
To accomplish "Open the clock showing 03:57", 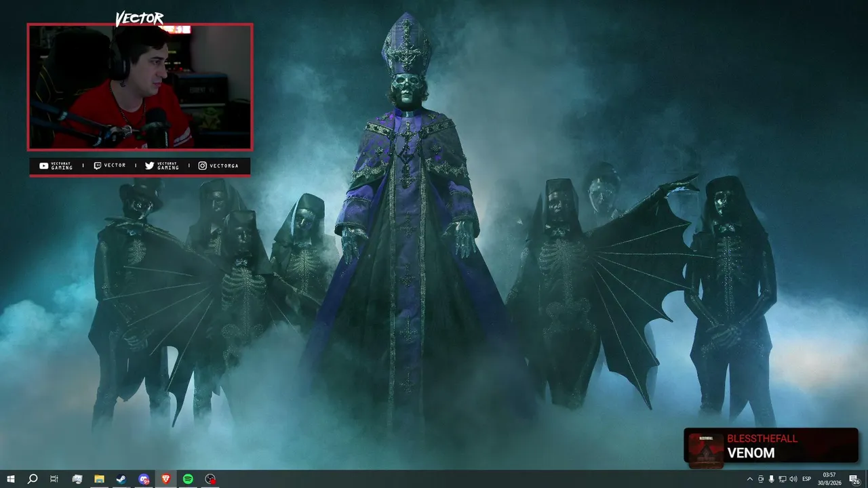I will coord(829,479).
